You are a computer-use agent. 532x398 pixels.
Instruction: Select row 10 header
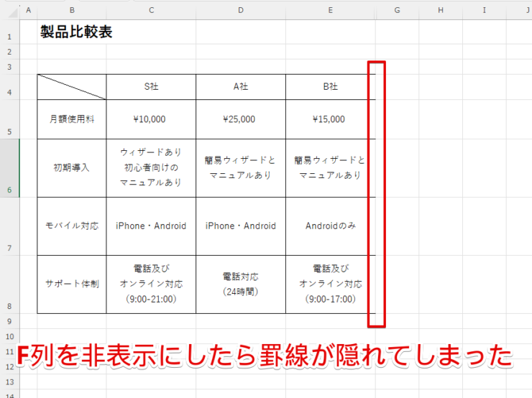click(x=9, y=336)
